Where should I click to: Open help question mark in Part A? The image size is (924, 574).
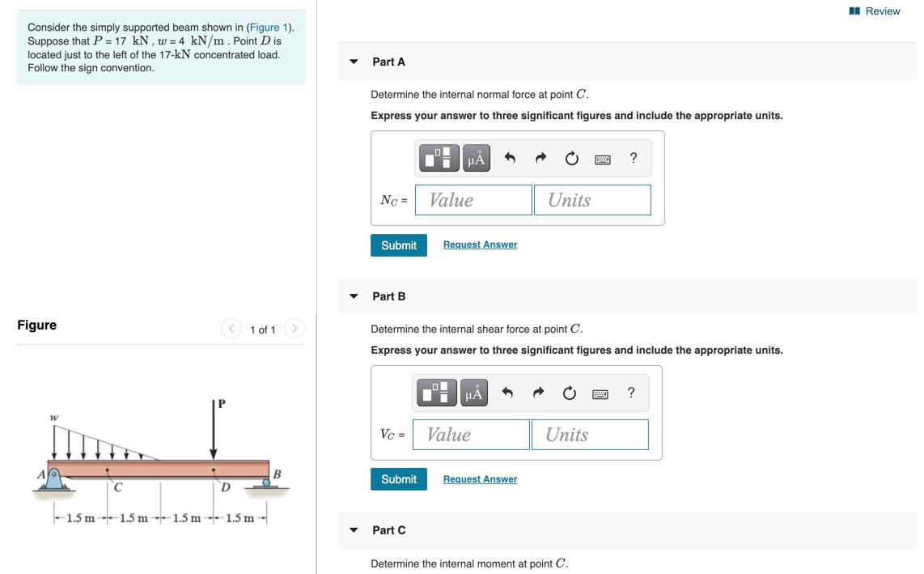click(x=634, y=158)
